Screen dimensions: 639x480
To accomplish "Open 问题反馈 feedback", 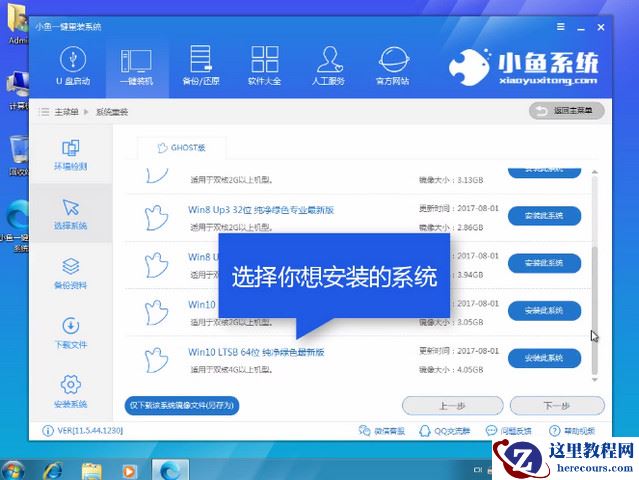I will [509, 431].
